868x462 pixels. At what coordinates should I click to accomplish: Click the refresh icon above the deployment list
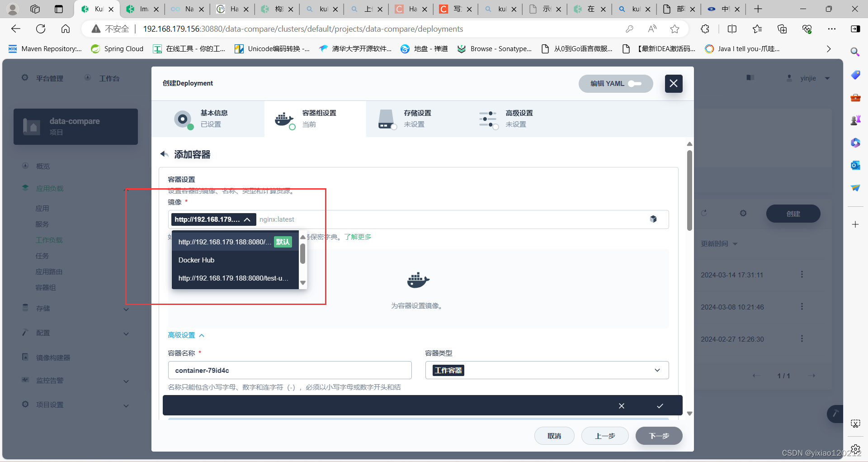(x=705, y=213)
